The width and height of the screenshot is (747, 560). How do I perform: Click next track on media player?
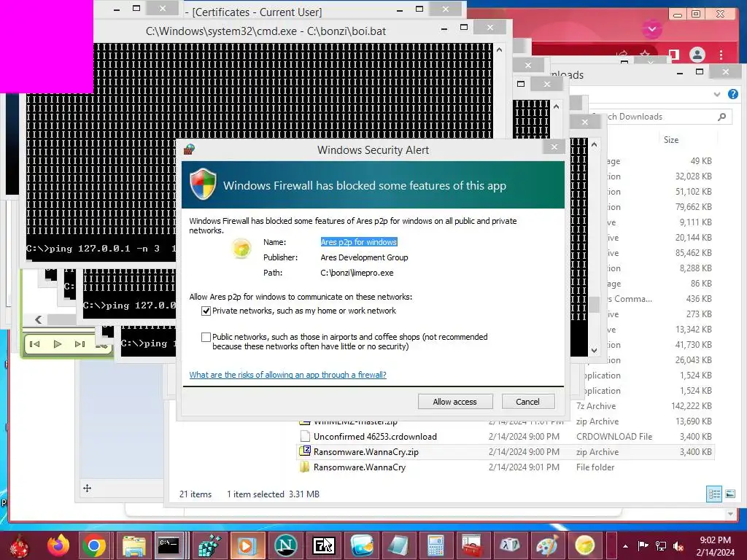(x=80, y=344)
